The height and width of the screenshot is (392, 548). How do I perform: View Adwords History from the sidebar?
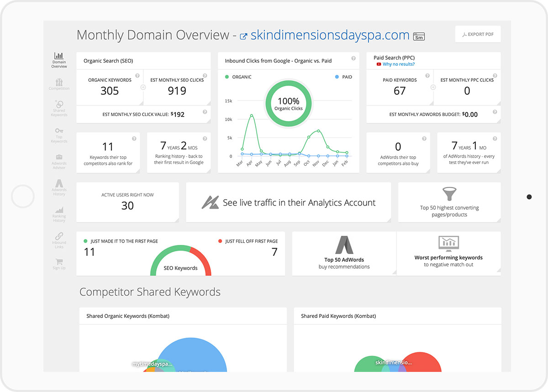pos(59,188)
